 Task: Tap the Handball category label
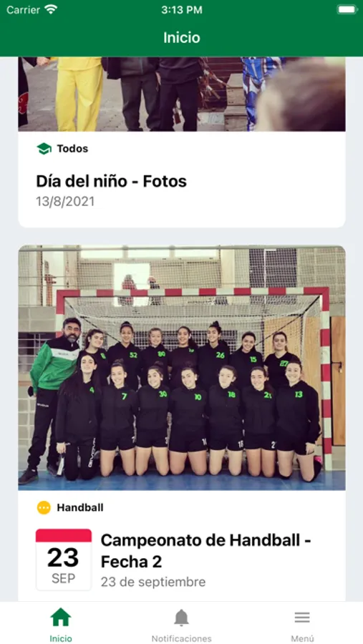pos(80,507)
